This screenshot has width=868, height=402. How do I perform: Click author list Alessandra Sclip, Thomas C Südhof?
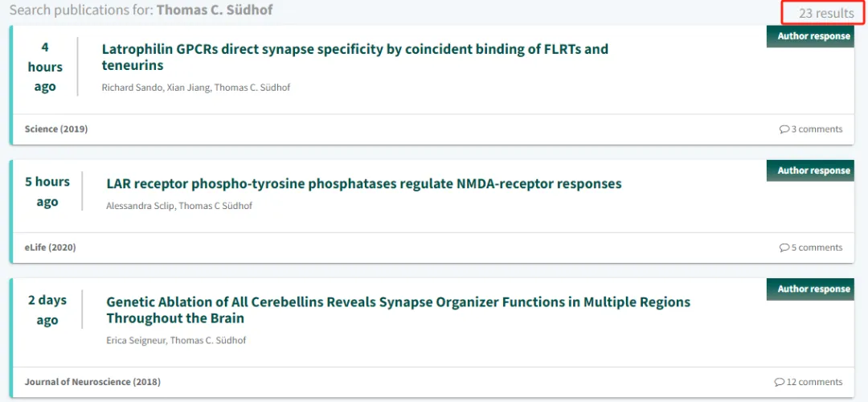(x=179, y=206)
